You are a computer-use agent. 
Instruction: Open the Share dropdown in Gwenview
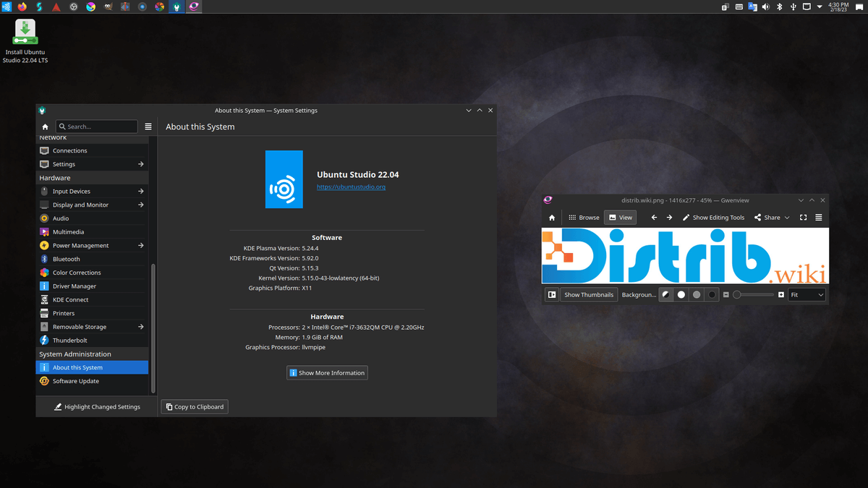click(x=772, y=217)
